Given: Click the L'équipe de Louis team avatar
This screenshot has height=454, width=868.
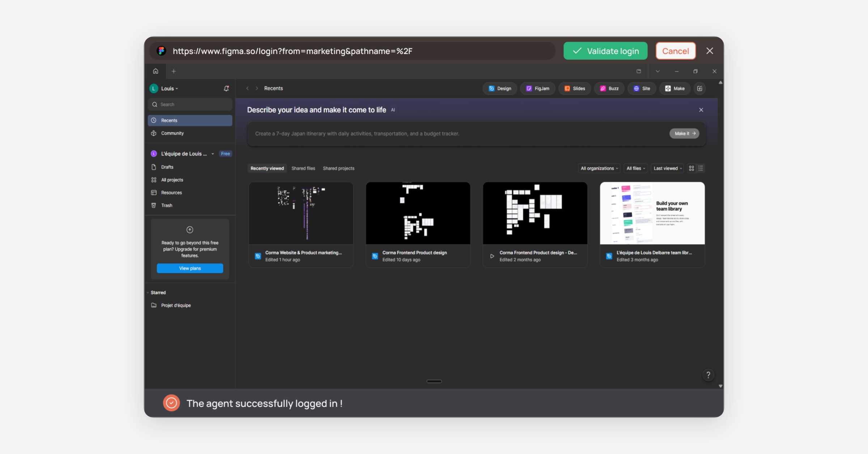Looking at the screenshot, I should point(154,154).
